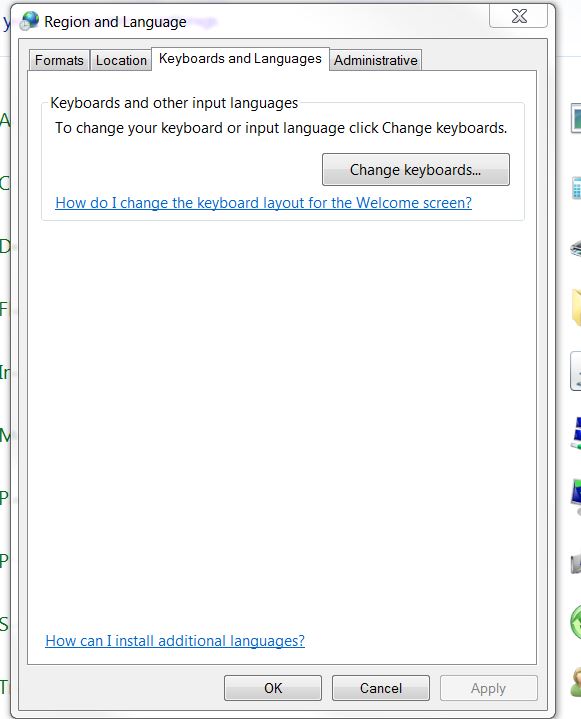Image resolution: width=581 pixels, height=719 pixels.
Task: Go to the Administrative tab
Action: [376, 60]
